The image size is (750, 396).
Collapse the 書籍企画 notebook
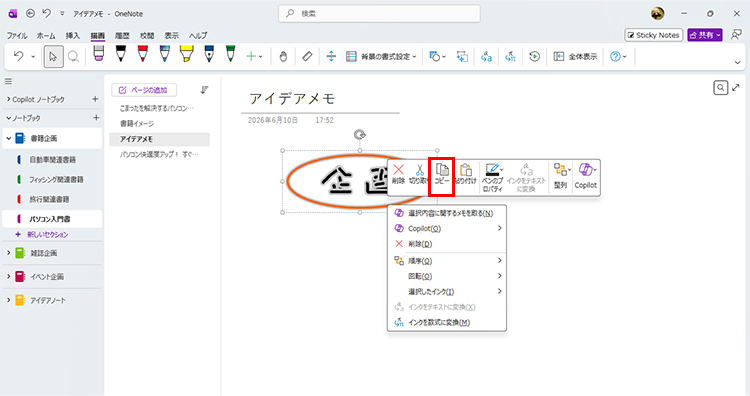tap(9, 138)
